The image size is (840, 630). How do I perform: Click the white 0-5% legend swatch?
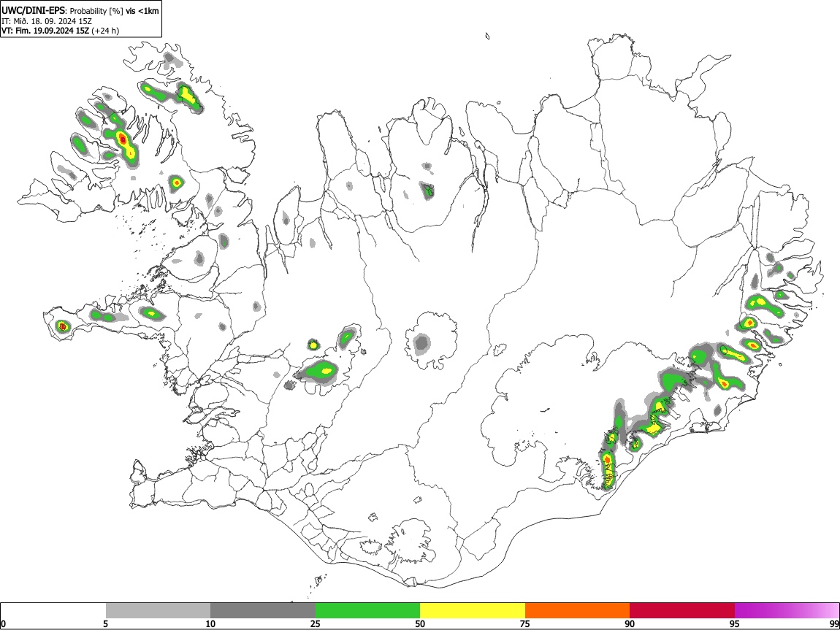point(53,610)
